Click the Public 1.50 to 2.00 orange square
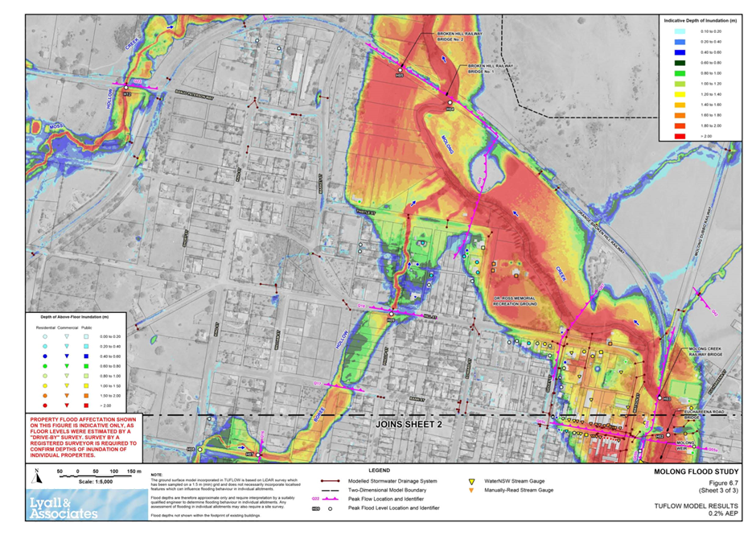The image size is (756, 535). [86, 396]
